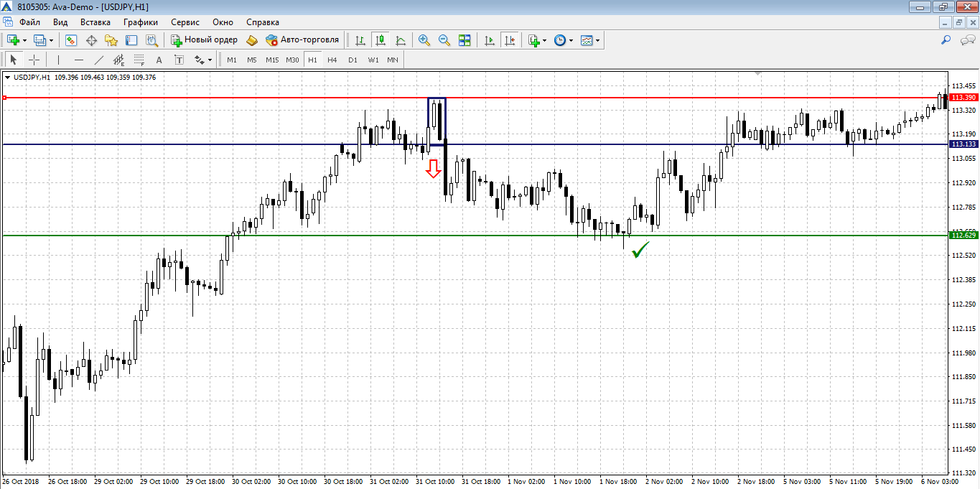Switch to M30 timeframe

pos(292,60)
